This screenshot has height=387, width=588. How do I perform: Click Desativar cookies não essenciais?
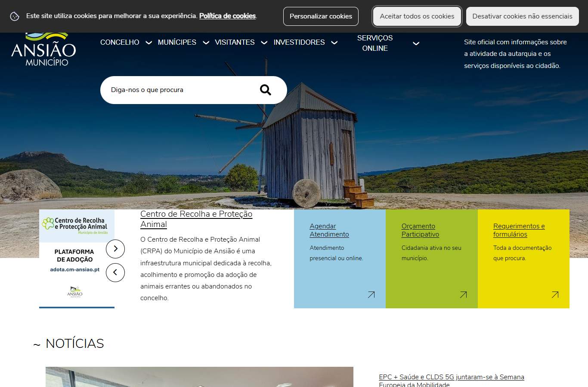(x=522, y=16)
